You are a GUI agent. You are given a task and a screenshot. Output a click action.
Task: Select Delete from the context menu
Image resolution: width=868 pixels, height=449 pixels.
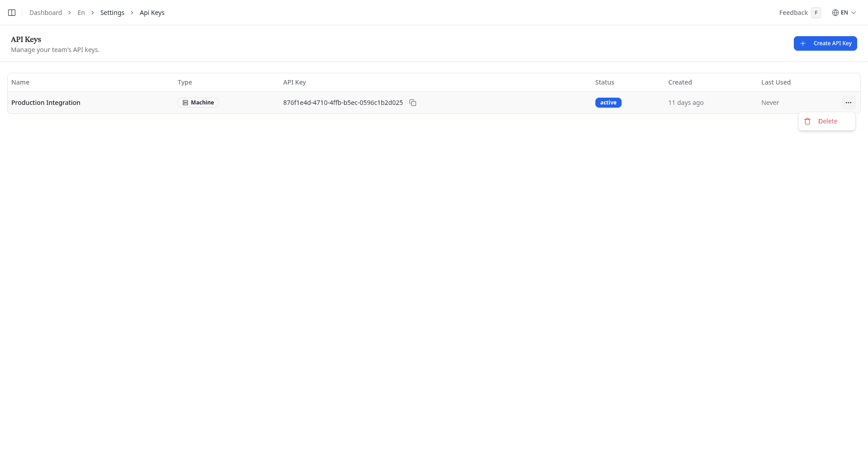[828, 121]
